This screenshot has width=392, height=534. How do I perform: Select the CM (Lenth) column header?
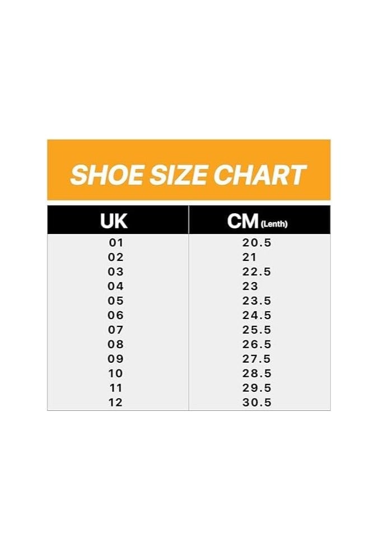[x=257, y=221]
